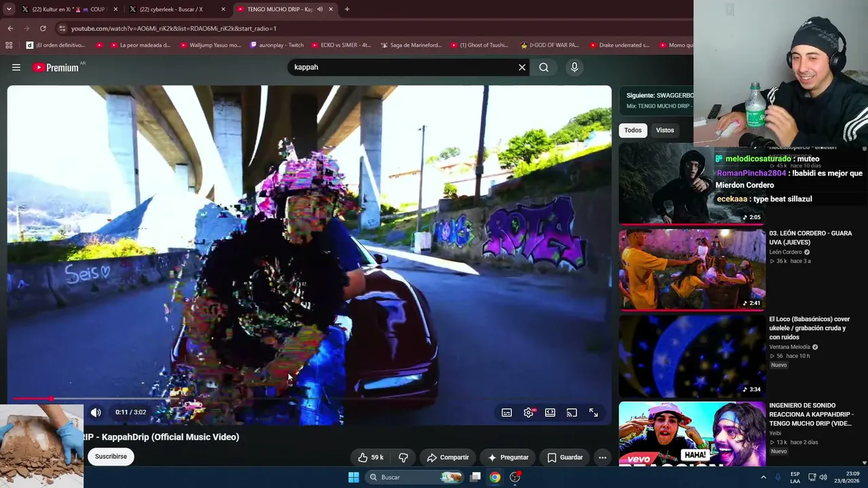This screenshot has height=488, width=868.
Task: Close the 'Kultur en X' tab
Action: (115, 9)
